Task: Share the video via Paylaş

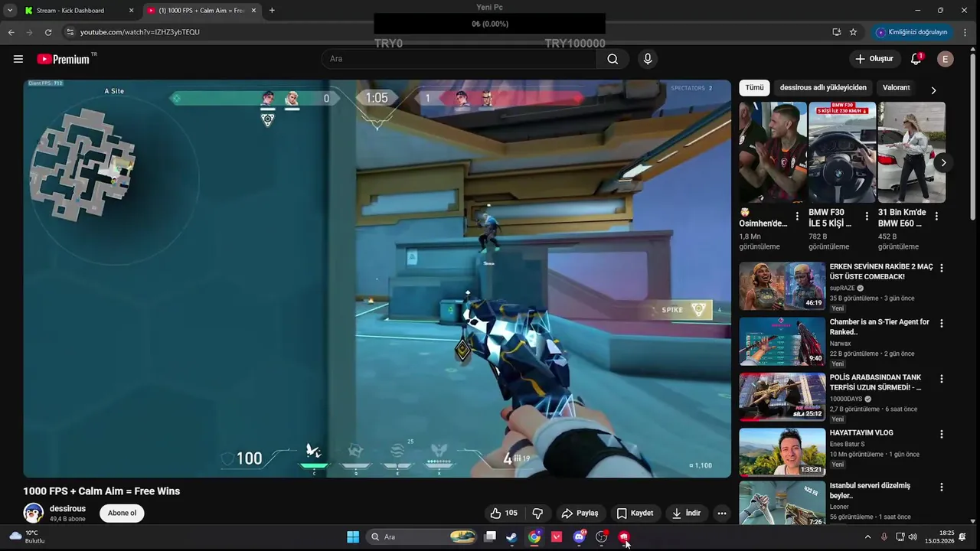Action: click(x=580, y=513)
